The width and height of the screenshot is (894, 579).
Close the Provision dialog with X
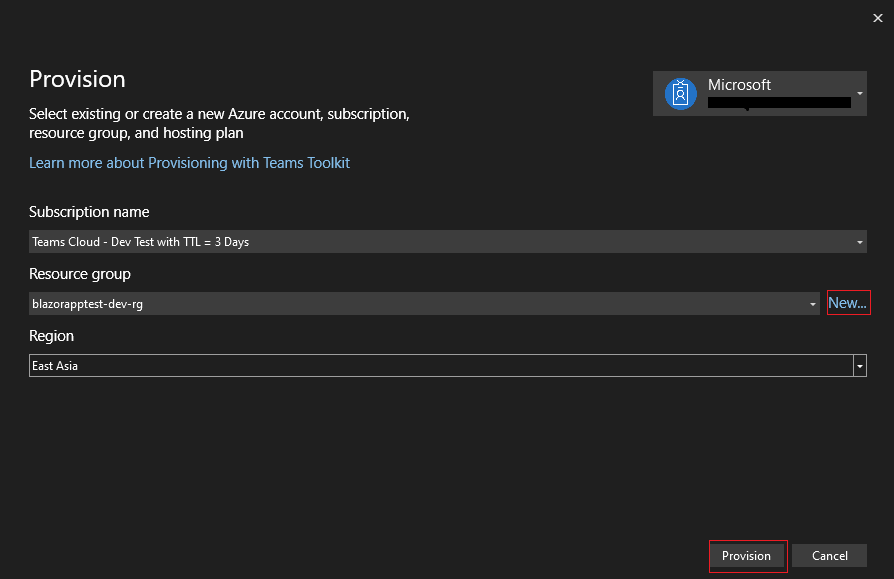(x=878, y=18)
